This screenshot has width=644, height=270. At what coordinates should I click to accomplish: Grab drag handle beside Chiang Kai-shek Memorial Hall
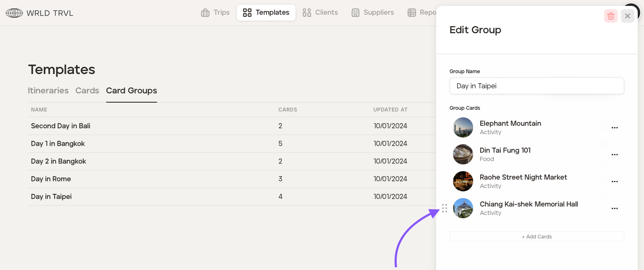(x=445, y=208)
